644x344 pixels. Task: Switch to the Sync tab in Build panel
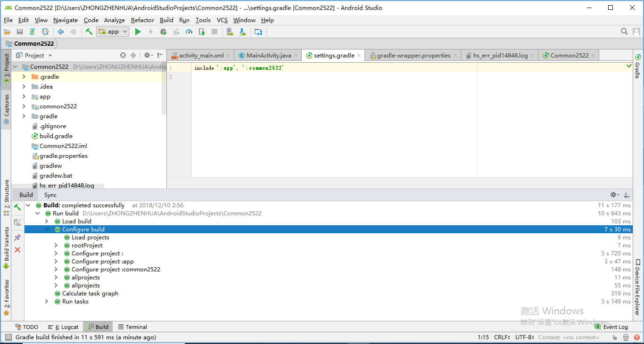pos(50,195)
